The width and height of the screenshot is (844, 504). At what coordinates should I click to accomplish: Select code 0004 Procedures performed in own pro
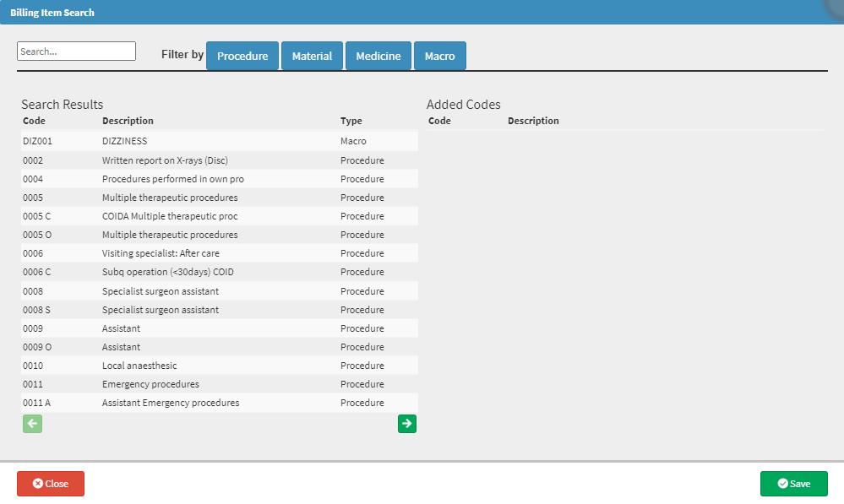172,179
